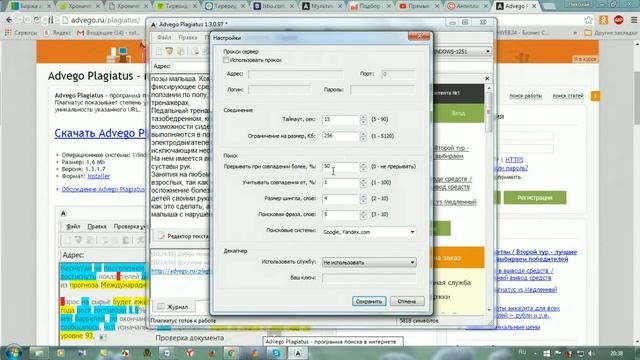Click the Skype icon in the taskbar
Viewport: 640px width, 360px height.
tap(276, 353)
